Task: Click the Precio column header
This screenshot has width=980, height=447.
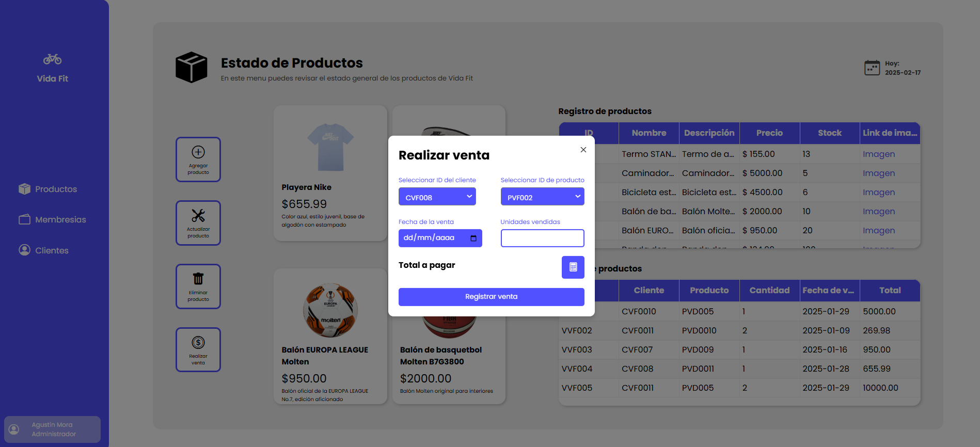Action: tap(770, 133)
